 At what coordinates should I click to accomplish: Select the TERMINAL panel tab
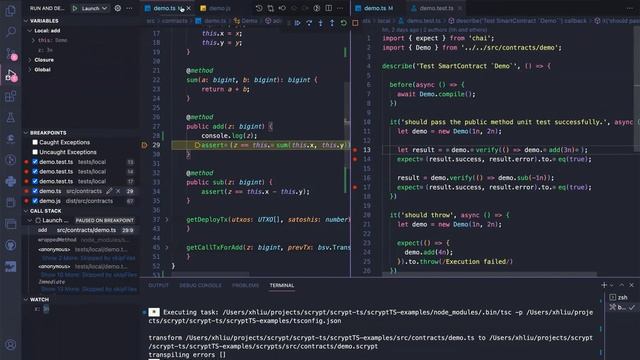(x=282, y=285)
